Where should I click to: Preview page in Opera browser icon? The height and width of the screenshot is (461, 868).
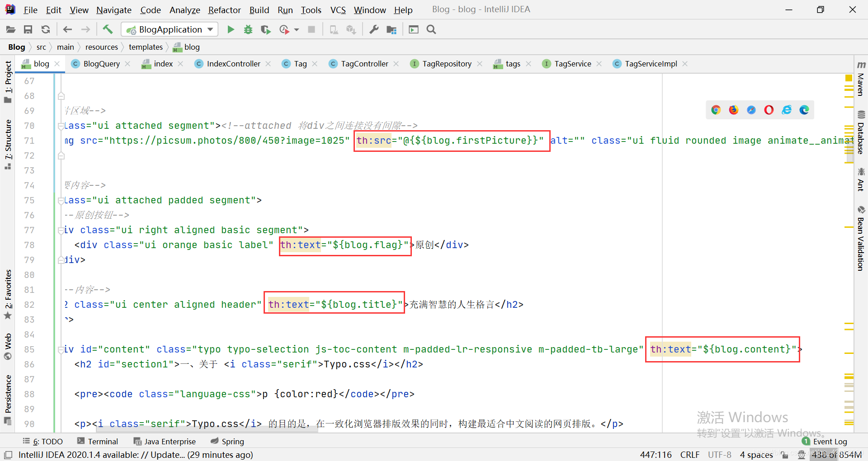(769, 110)
